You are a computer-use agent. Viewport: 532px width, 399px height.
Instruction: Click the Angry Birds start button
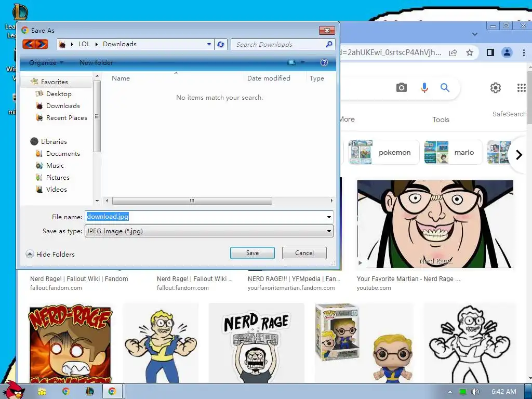click(x=14, y=390)
